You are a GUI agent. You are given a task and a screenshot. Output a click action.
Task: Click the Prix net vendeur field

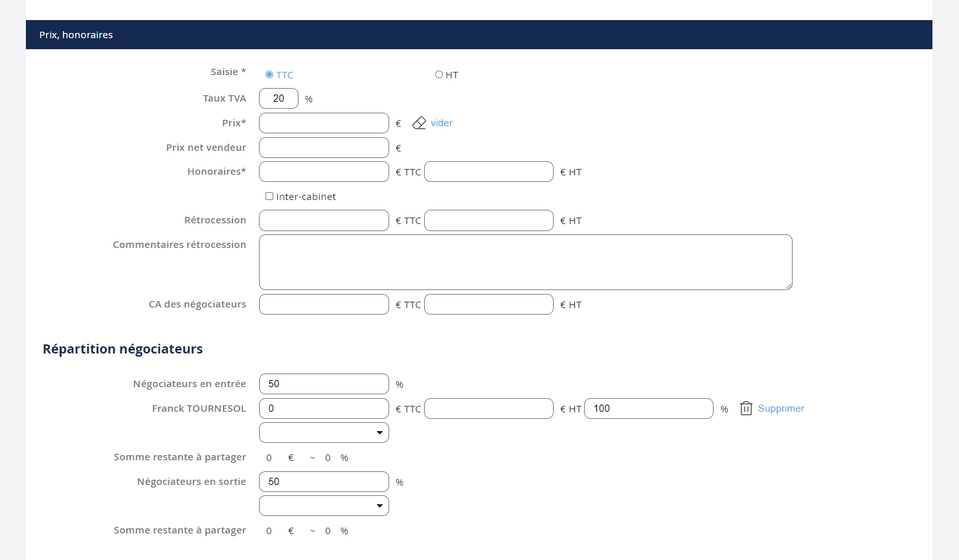324,148
